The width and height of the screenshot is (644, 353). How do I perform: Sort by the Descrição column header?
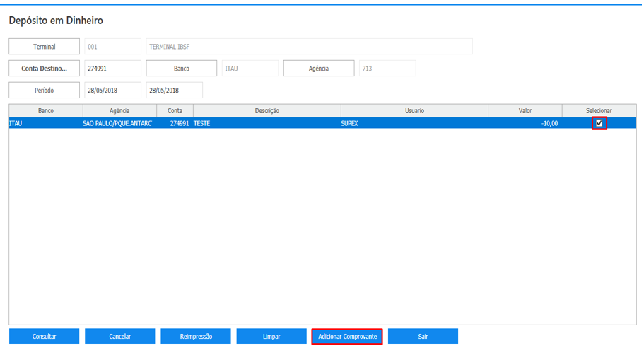[267, 110]
